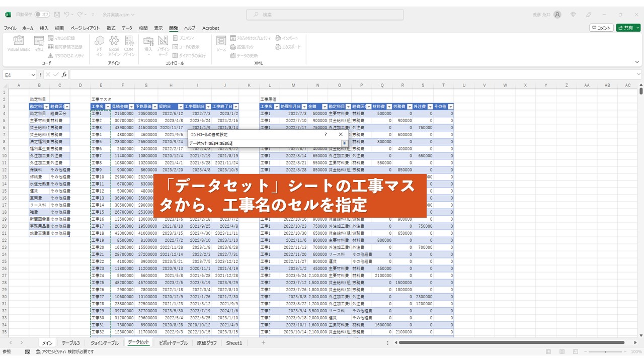Switch to the データ ribbon tab
This screenshot has width=644, height=362.
coord(127,28)
